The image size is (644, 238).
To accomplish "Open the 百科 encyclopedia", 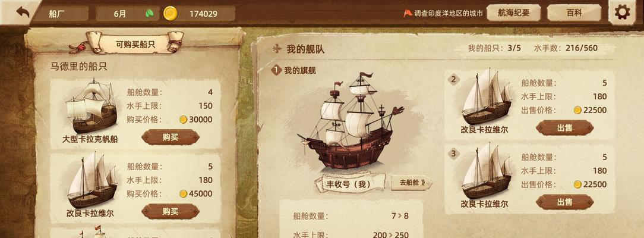I will (x=574, y=12).
